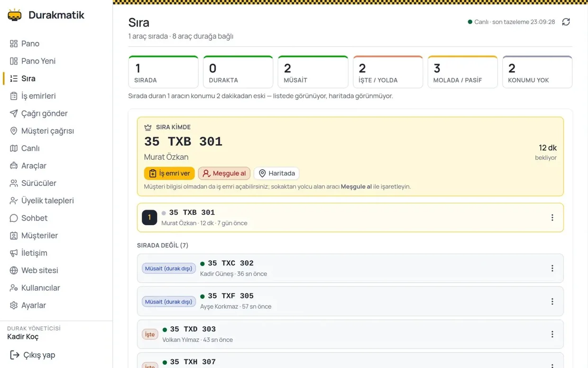Click the Web sitesi globe icon

click(14, 270)
